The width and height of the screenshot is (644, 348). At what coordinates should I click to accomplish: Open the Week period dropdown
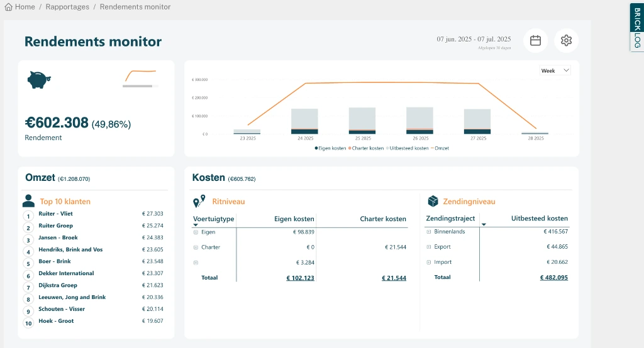click(555, 71)
